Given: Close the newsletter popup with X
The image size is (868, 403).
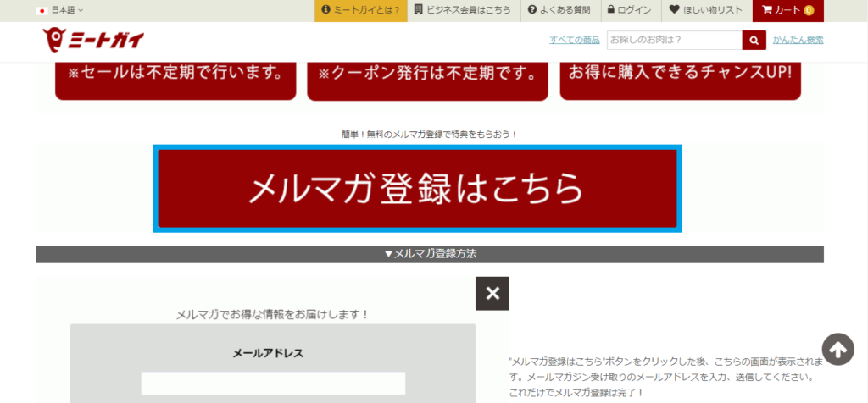Looking at the screenshot, I should coord(492,294).
